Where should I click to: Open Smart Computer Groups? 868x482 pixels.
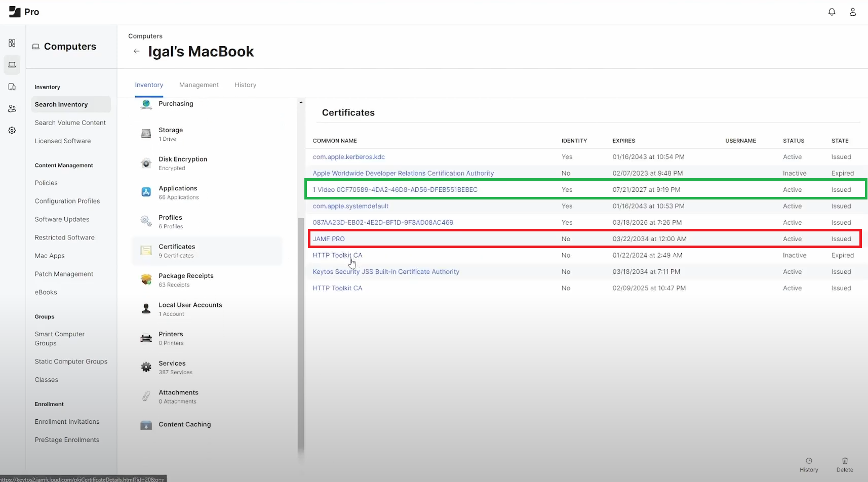coord(59,339)
